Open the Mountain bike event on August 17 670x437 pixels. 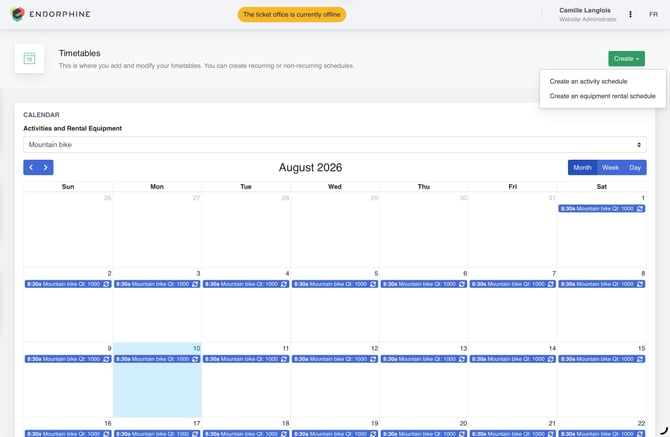coord(157,434)
